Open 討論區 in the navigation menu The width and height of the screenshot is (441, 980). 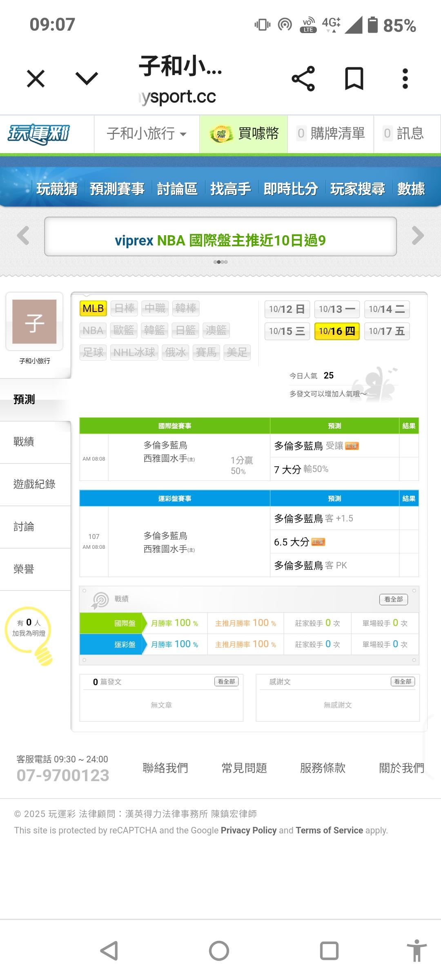(x=177, y=189)
